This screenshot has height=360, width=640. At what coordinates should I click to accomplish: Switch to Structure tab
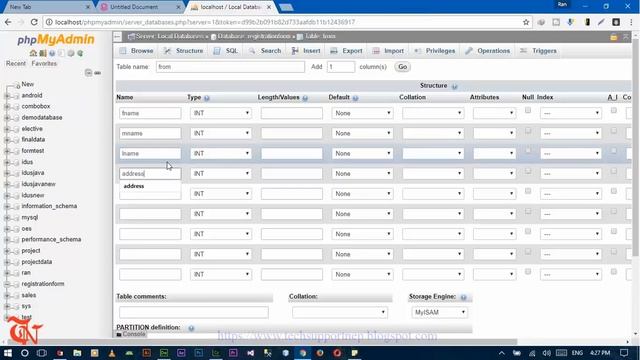pyautogui.click(x=183, y=51)
